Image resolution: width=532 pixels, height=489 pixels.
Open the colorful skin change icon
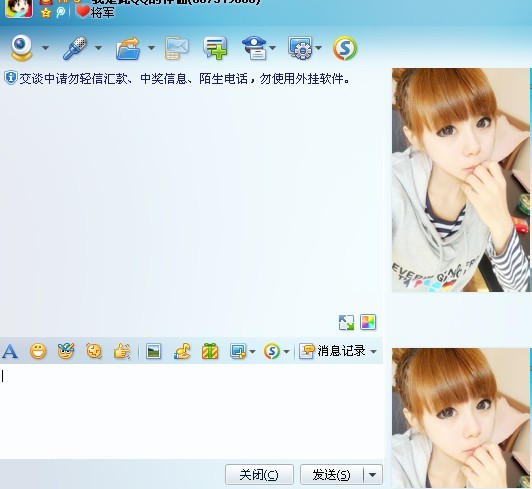coord(368,322)
